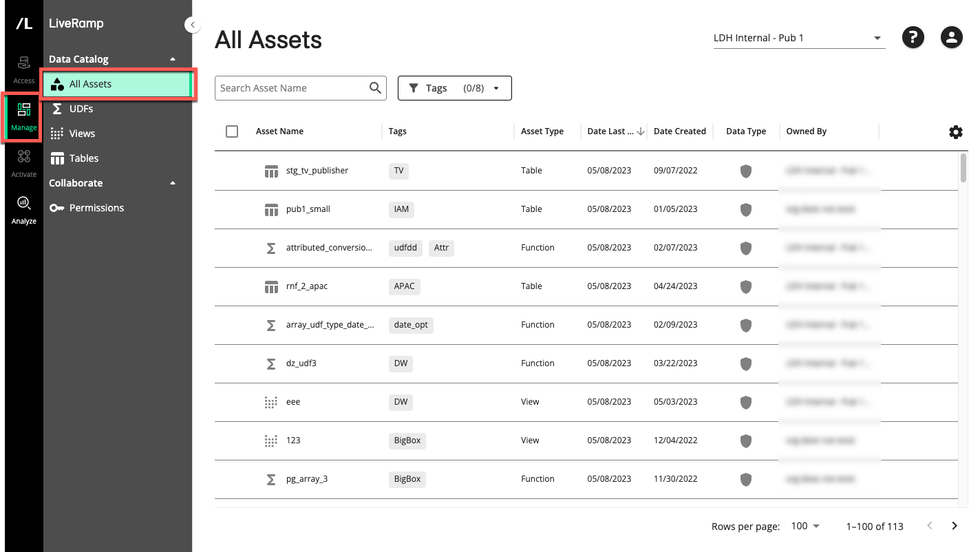Click the search magnifier icon
The height and width of the screenshot is (552, 980).
click(x=375, y=87)
